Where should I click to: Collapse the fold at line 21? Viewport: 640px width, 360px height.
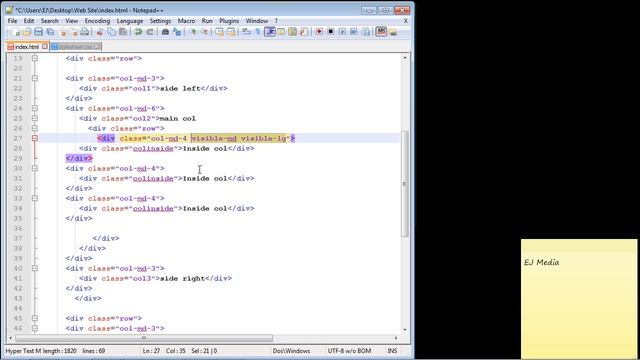[35, 78]
